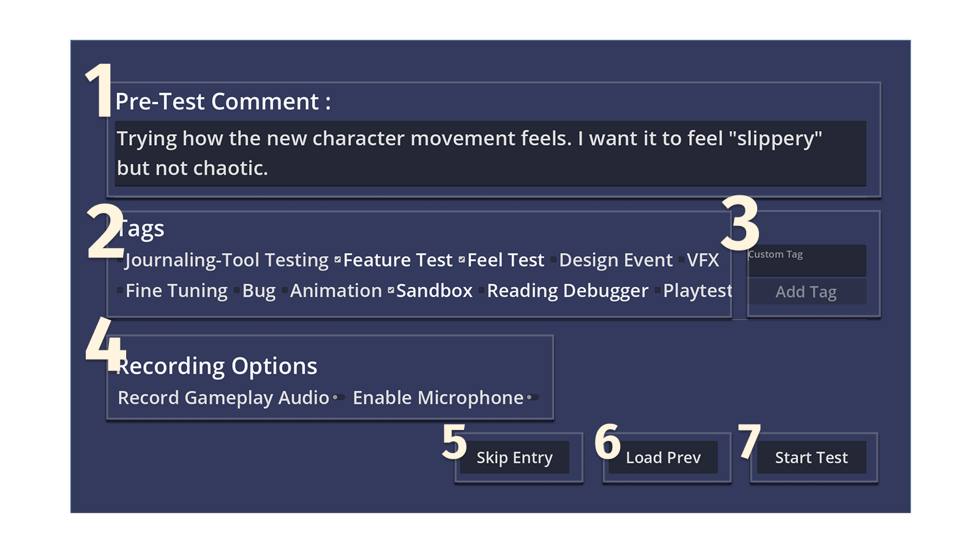Focus the Pre-Test Comment text box
This screenshot has width=980, height=553.
pyautogui.click(x=490, y=153)
